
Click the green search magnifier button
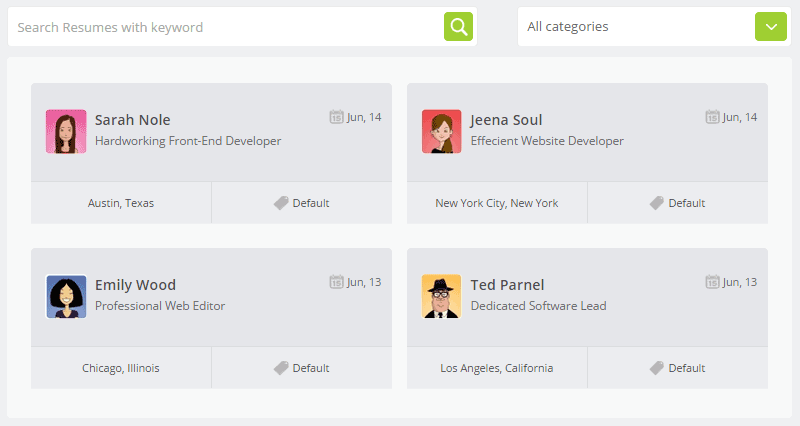pos(458,27)
